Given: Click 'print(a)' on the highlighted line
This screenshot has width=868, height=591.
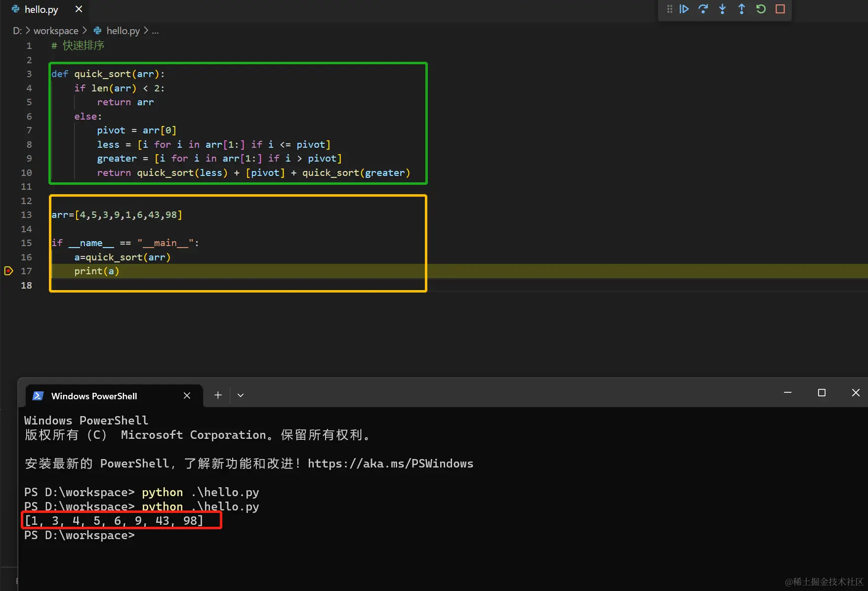Looking at the screenshot, I should tap(97, 271).
